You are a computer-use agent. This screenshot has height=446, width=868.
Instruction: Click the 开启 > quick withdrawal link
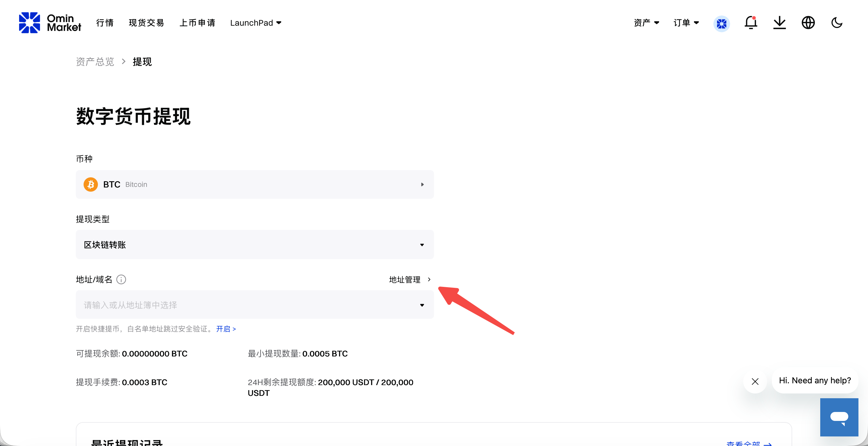point(226,329)
